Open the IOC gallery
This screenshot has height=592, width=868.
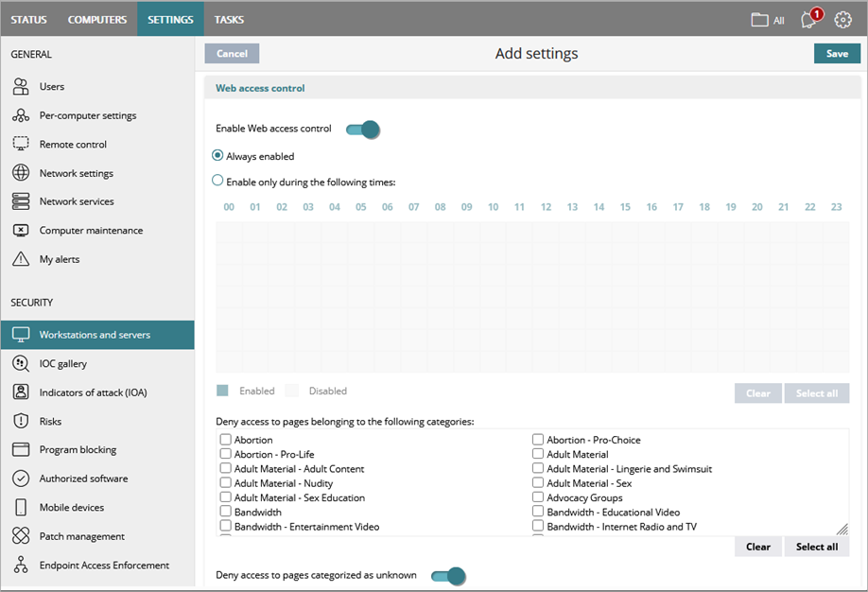click(x=62, y=362)
